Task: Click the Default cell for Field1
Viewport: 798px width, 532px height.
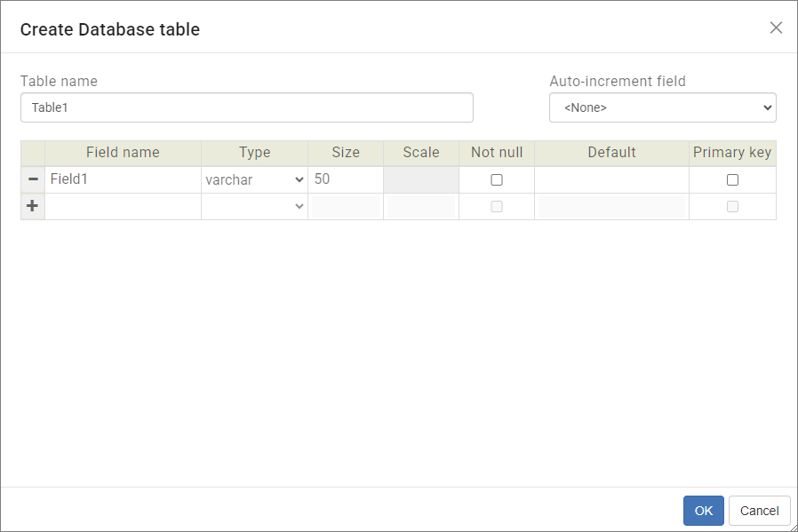Action: pyautogui.click(x=611, y=179)
